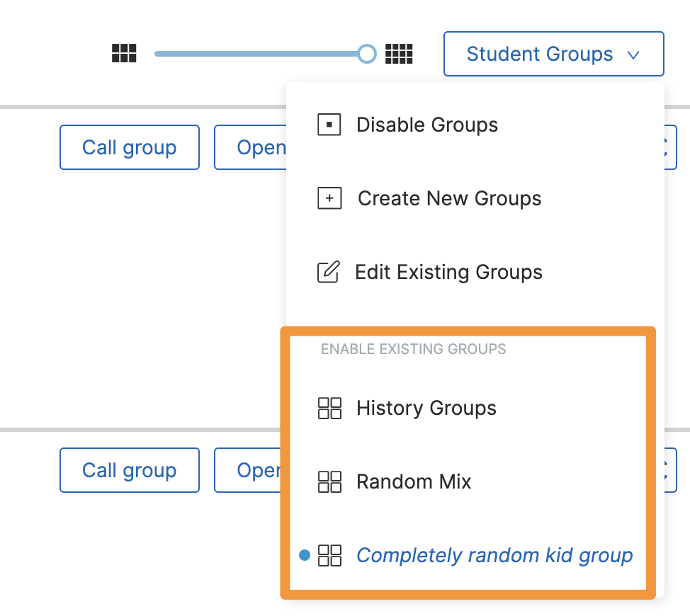Click the plus icon beside Create New Groups
690x616 pixels.
(329, 198)
